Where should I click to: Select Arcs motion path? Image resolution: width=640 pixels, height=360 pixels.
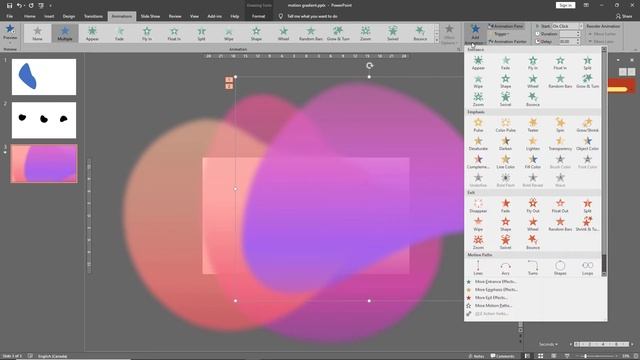505,268
